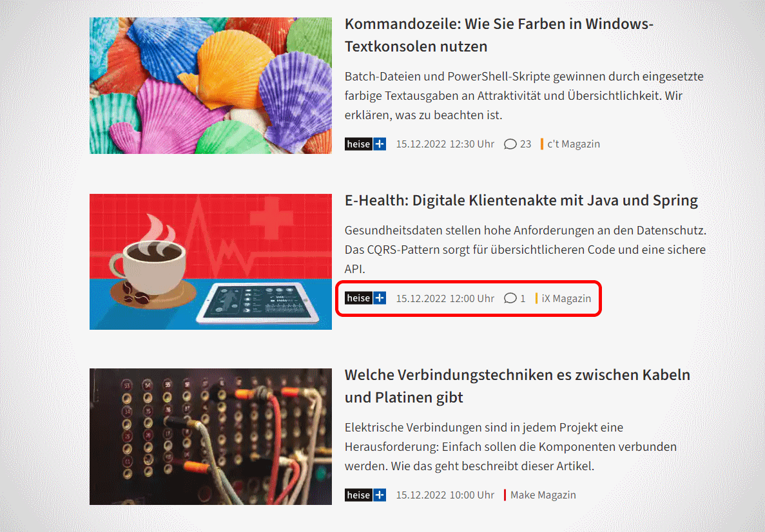Open headline E-Health: Digitale Klientenakte
Image resolution: width=765 pixels, height=532 pixels.
[x=521, y=200]
